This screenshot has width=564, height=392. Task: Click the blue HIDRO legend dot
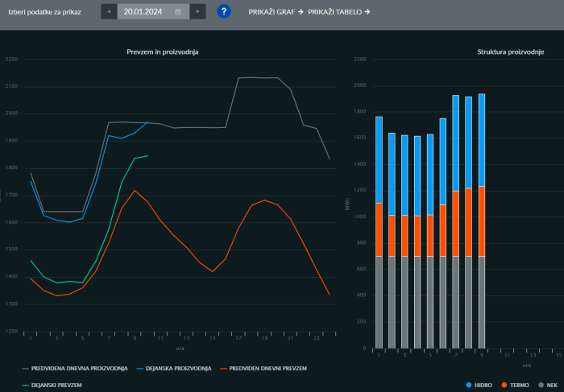pos(469,386)
